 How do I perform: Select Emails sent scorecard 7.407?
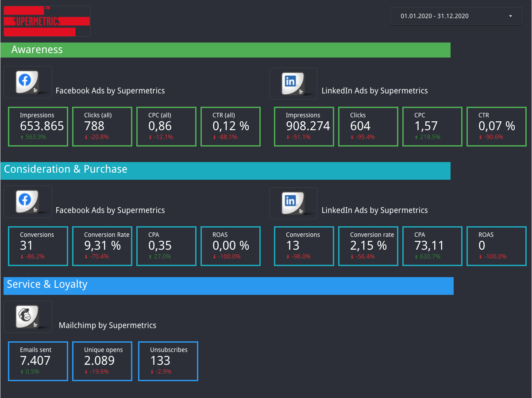click(x=38, y=361)
